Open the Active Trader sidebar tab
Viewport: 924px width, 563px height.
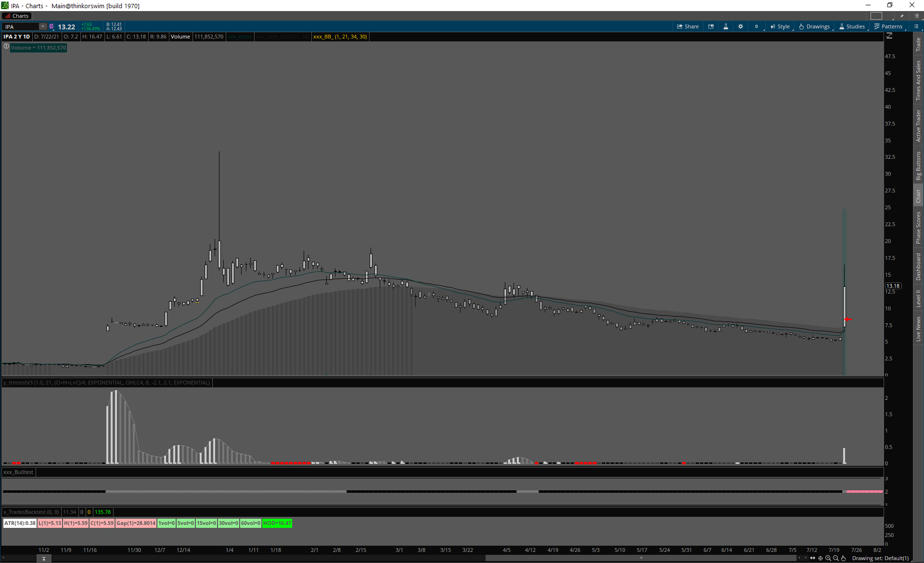coord(918,126)
